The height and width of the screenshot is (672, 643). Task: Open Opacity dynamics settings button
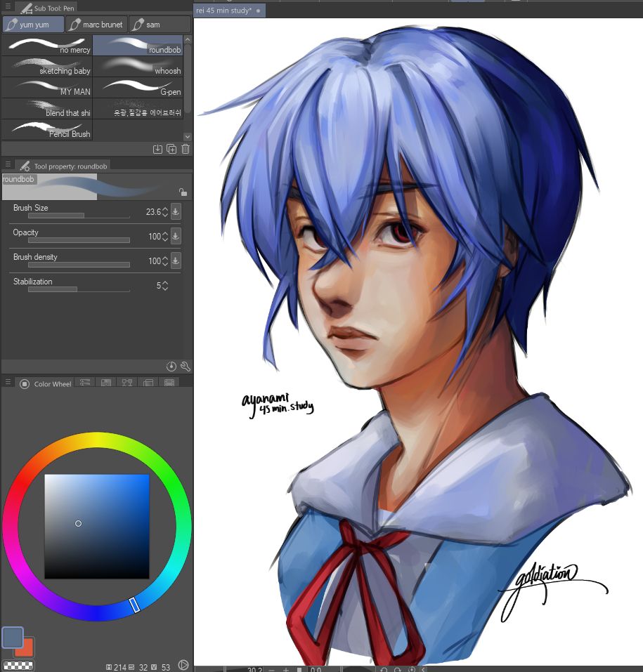coord(176,236)
